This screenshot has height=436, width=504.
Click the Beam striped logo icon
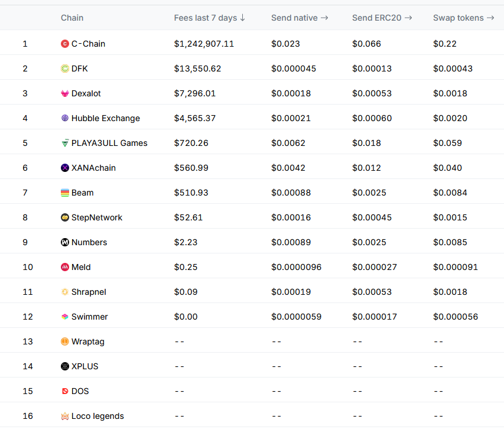[65, 193]
